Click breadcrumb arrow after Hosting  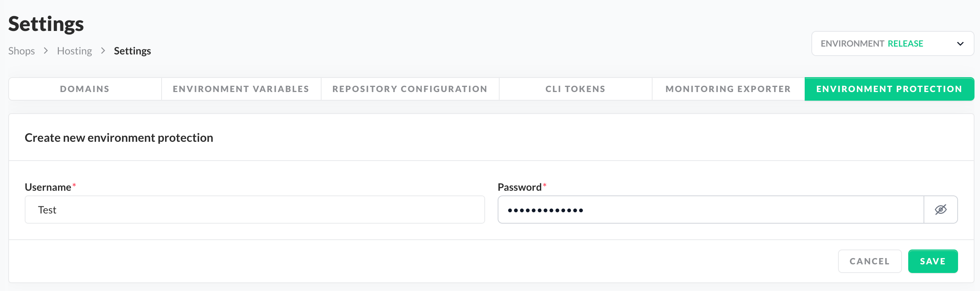(103, 51)
